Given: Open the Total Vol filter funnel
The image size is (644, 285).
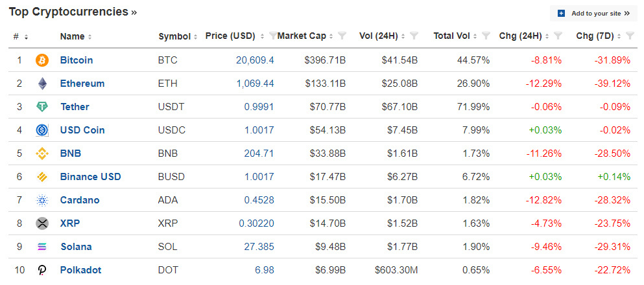Looking at the screenshot, I should 486,36.
